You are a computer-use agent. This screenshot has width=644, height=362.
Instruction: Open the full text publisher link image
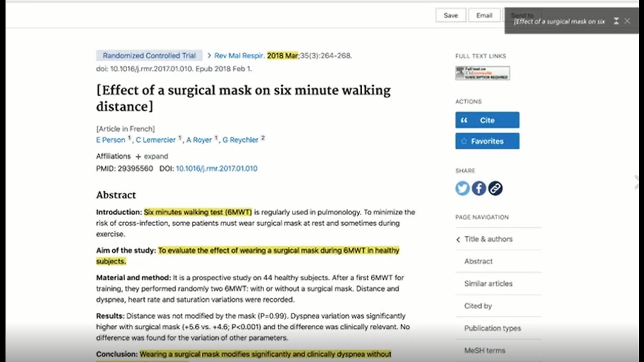pos(482,73)
